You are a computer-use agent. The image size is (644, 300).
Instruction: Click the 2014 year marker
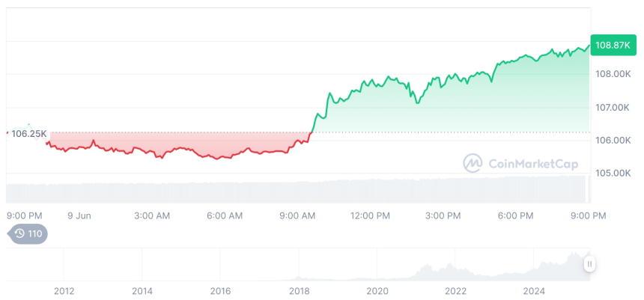pyautogui.click(x=142, y=291)
